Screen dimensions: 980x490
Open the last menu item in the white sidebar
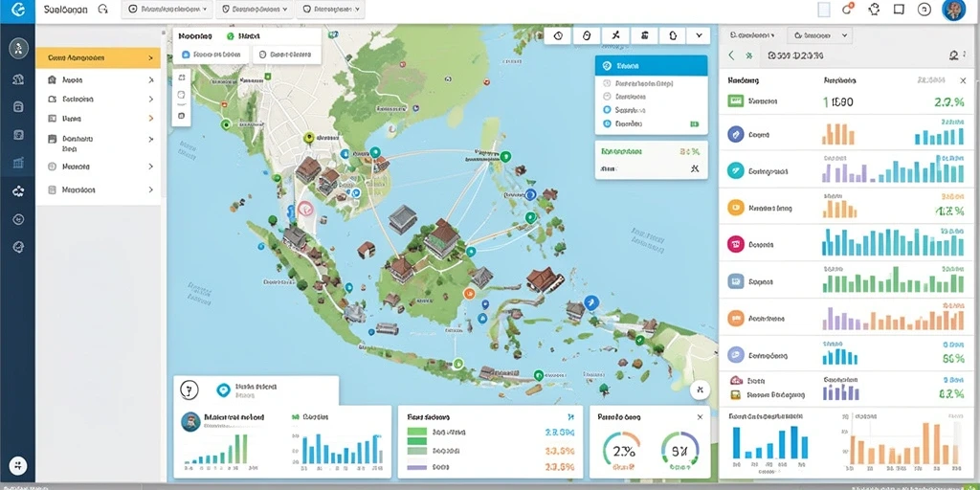[99, 189]
